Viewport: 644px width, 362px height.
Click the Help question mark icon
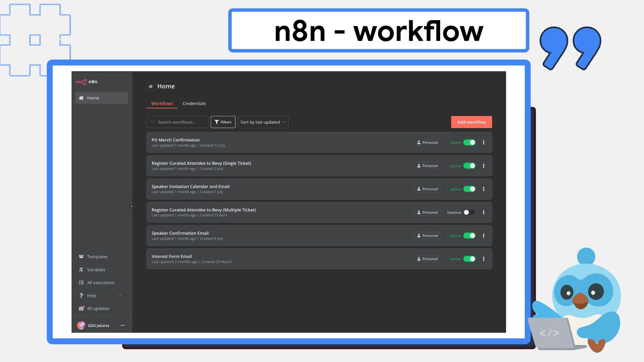coord(81,296)
